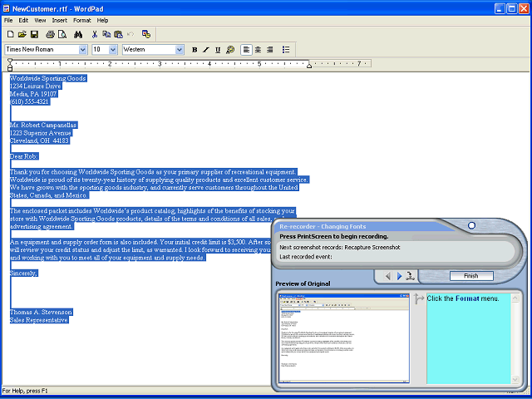Toggle Bold formatting
532x399 pixels.
coord(195,50)
